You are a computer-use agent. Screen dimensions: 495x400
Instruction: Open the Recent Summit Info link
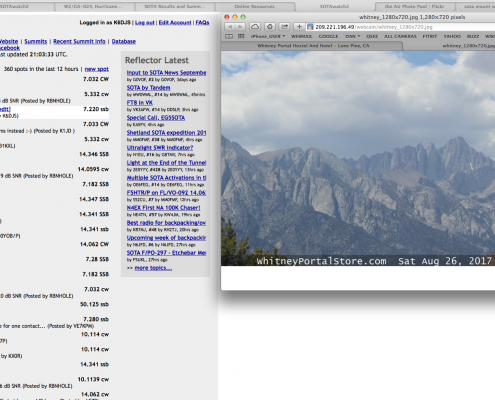[79, 41]
